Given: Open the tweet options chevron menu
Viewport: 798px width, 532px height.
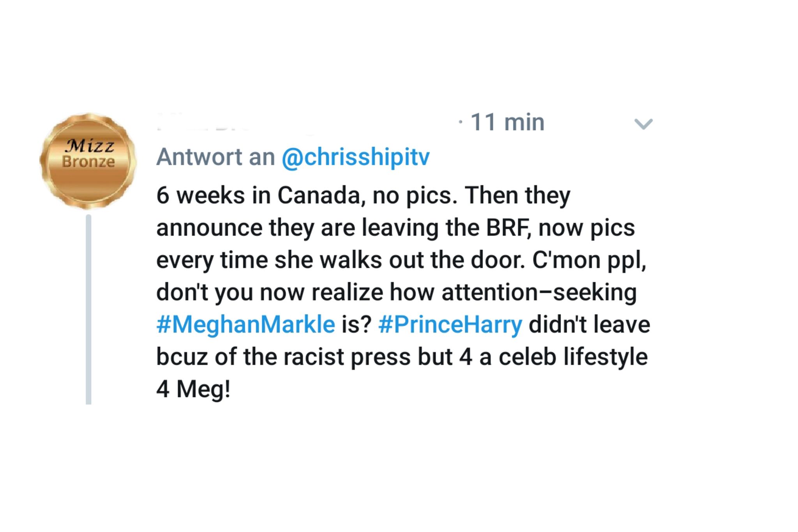Looking at the screenshot, I should (x=643, y=124).
